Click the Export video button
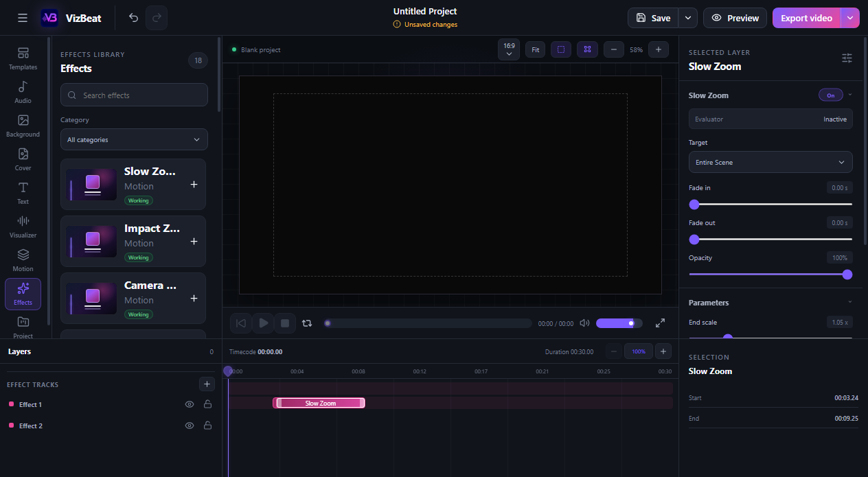This screenshot has height=477, width=868. pos(807,18)
